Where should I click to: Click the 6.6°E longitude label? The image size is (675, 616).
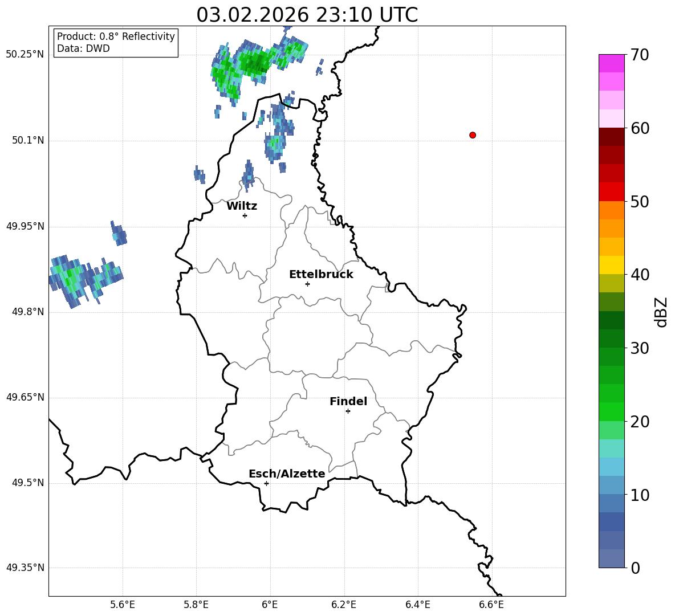(x=491, y=605)
